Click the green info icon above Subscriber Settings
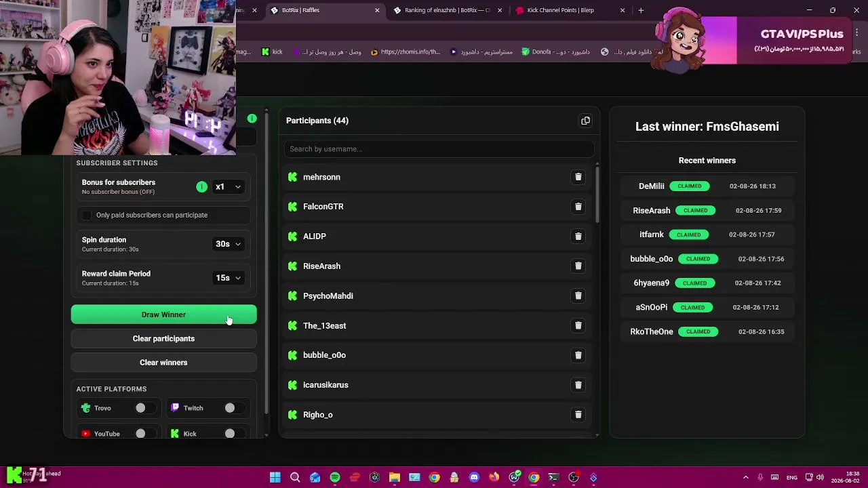Viewport: 868px width, 488px height. click(x=252, y=119)
